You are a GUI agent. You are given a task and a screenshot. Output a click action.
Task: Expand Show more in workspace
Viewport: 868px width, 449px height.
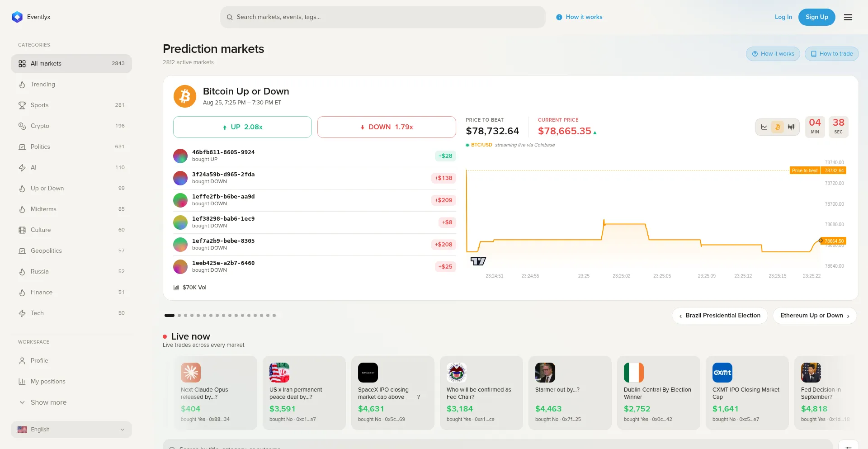(x=71, y=402)
